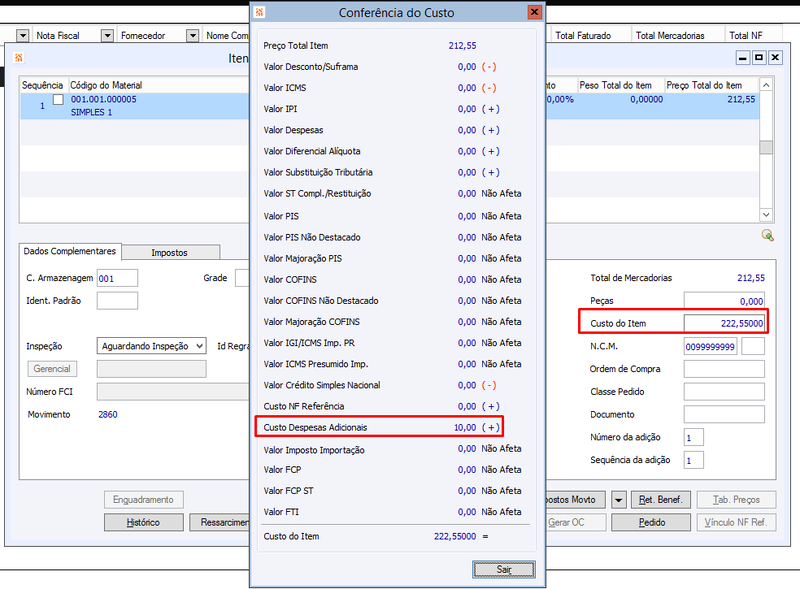The image size is (800, 589).
Task: Click the small field next to N.C.M. code
Action: click(x=753, y=347)
